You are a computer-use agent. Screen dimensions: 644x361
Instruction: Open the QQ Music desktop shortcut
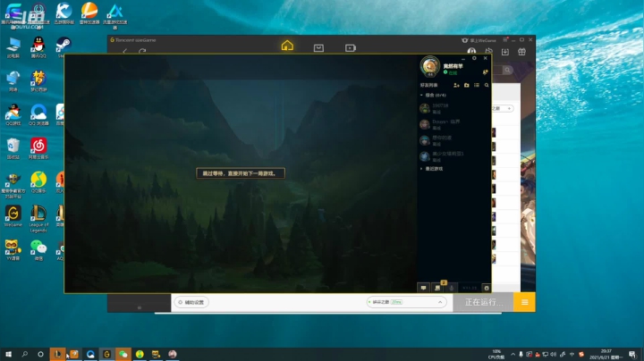[x=38, y=182]
